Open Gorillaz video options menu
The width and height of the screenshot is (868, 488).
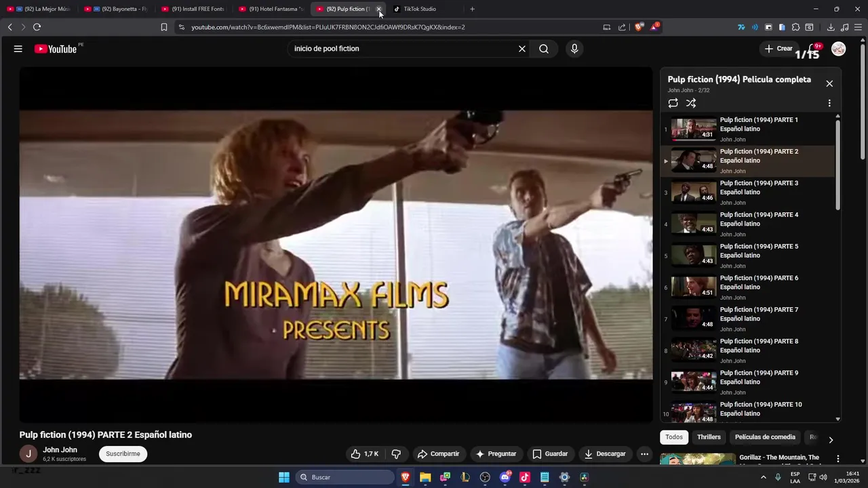(838, 459)
